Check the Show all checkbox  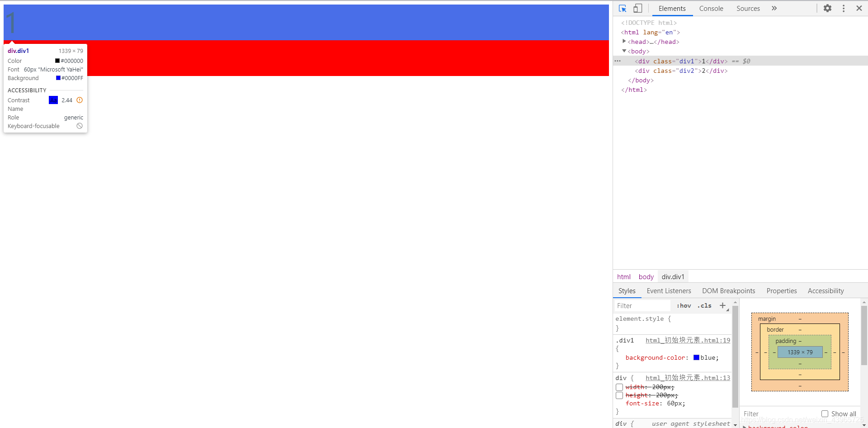(x=825, y=414)
